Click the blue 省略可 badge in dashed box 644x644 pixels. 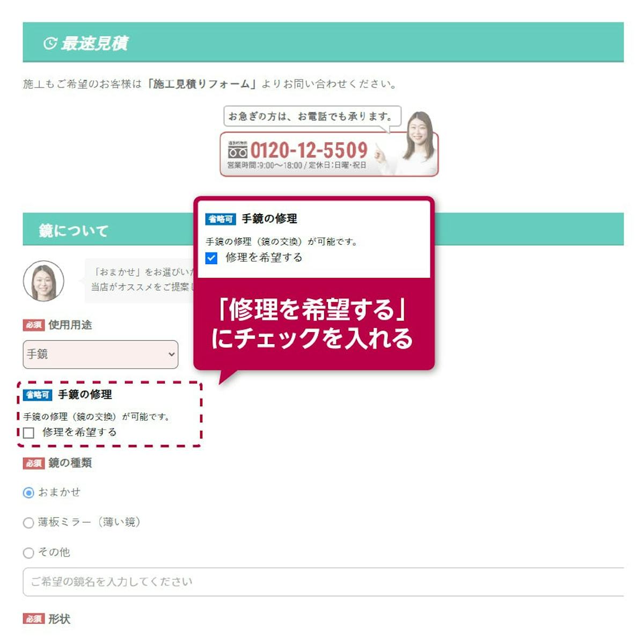point(38,395)
